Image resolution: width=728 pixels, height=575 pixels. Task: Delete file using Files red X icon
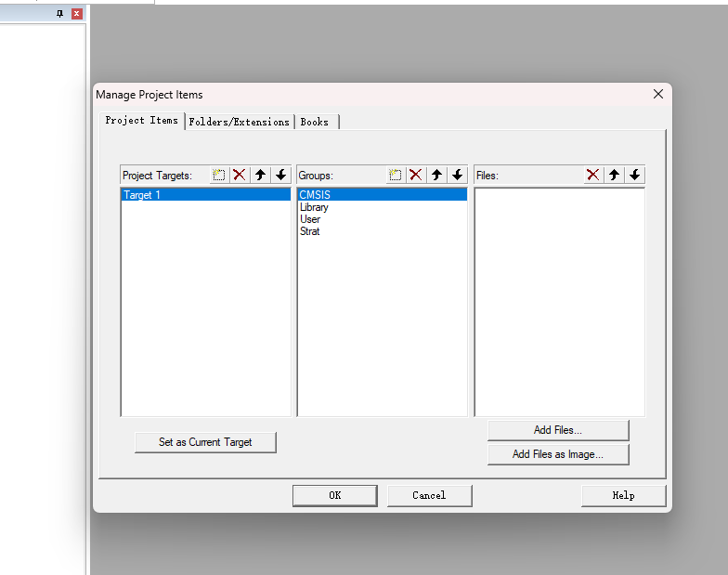point(593,175)
